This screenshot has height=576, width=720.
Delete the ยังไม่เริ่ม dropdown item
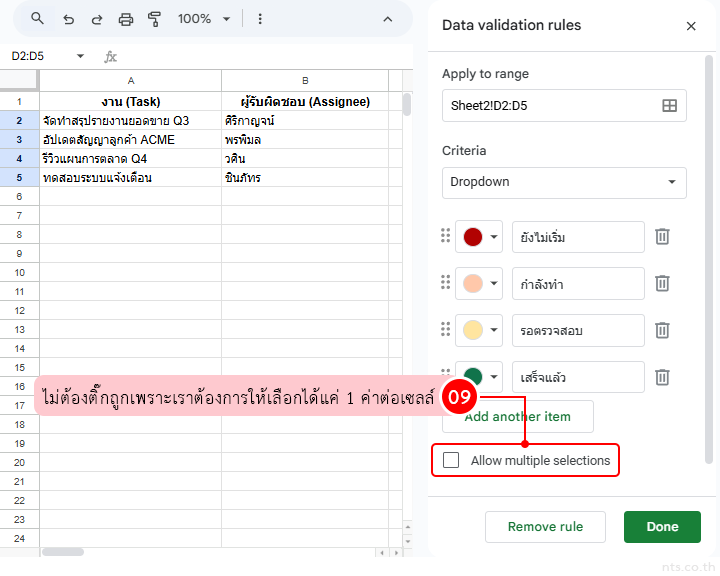pos(662,237)
